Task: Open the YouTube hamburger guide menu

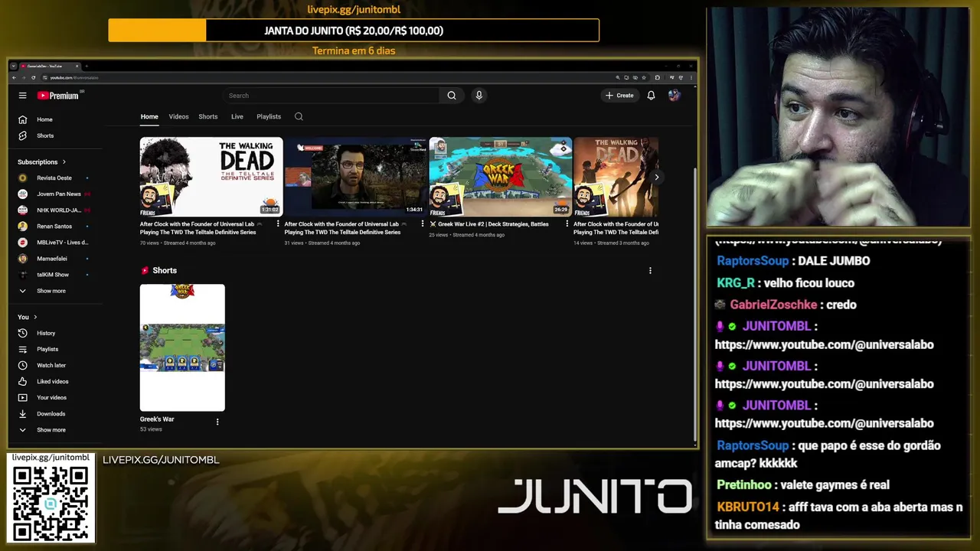Action: coord(22,96)
